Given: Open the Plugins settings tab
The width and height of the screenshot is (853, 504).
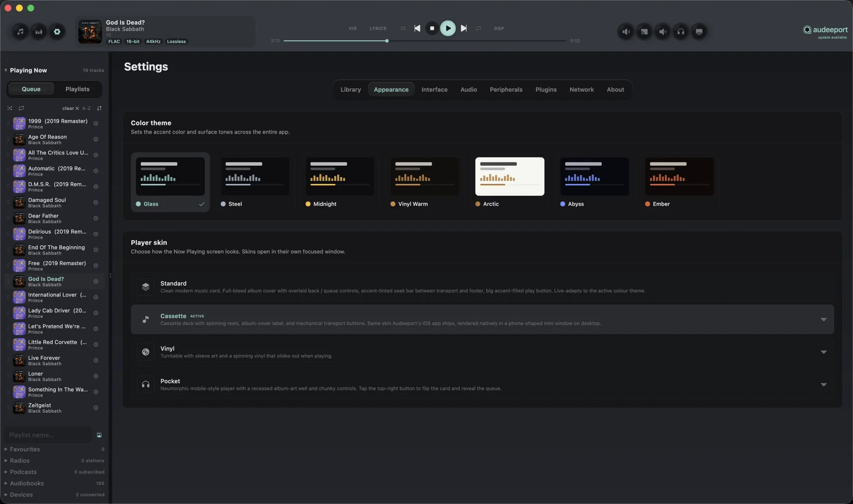Looking at the screenshot, I should tap(546, 90).
